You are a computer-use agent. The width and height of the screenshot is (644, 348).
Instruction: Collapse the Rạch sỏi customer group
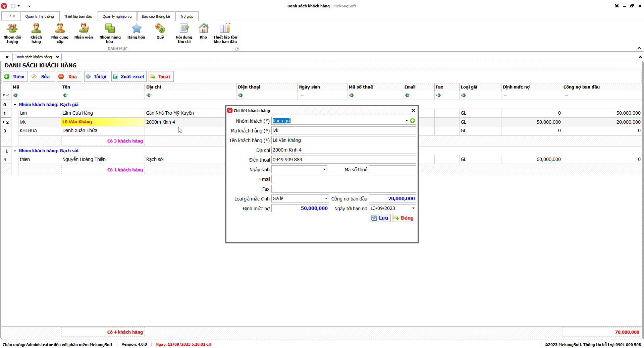tap(15, 151)
